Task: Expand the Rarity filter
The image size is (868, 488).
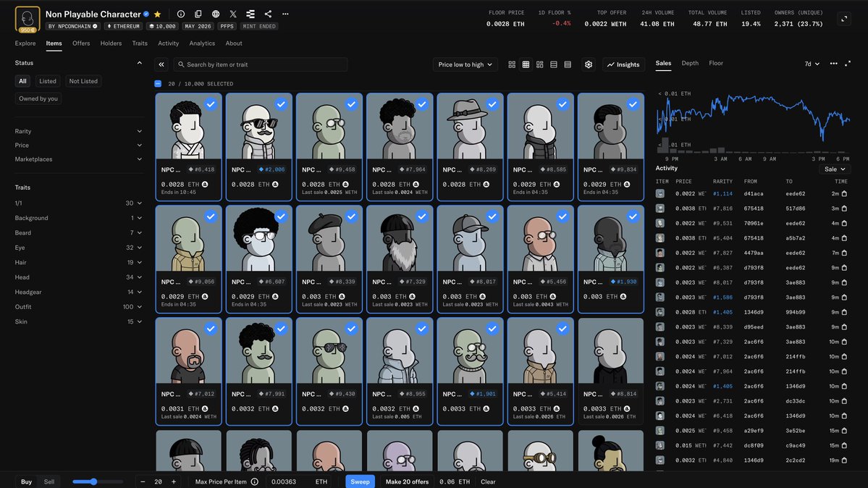Action: coord(78,131)
